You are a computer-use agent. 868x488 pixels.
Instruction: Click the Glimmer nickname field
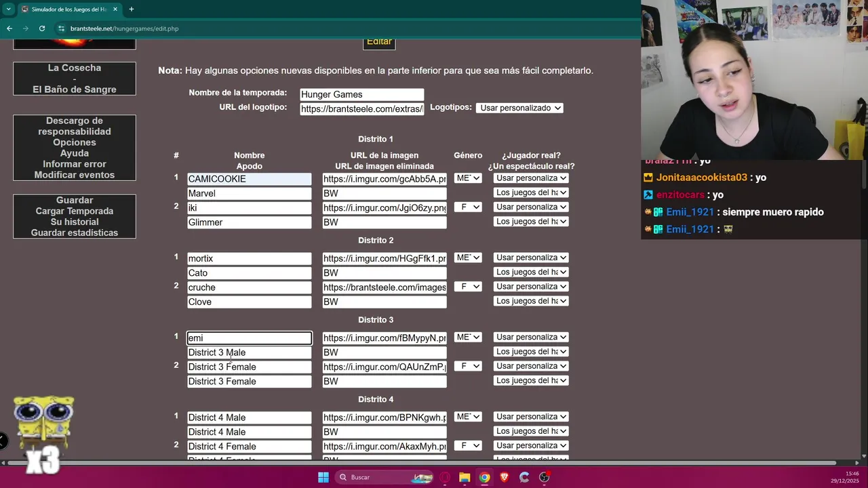coord(250,222)
